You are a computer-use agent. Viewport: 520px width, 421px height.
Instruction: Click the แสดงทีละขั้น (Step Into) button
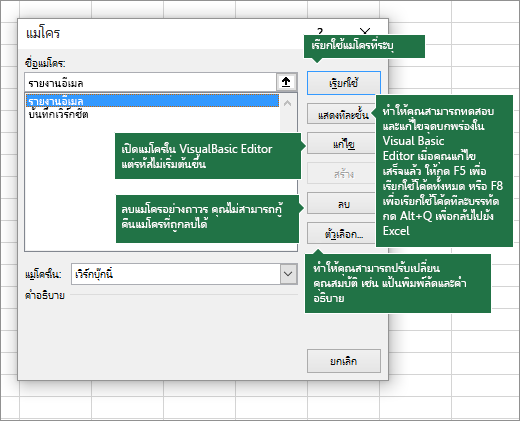click(342, 115)
